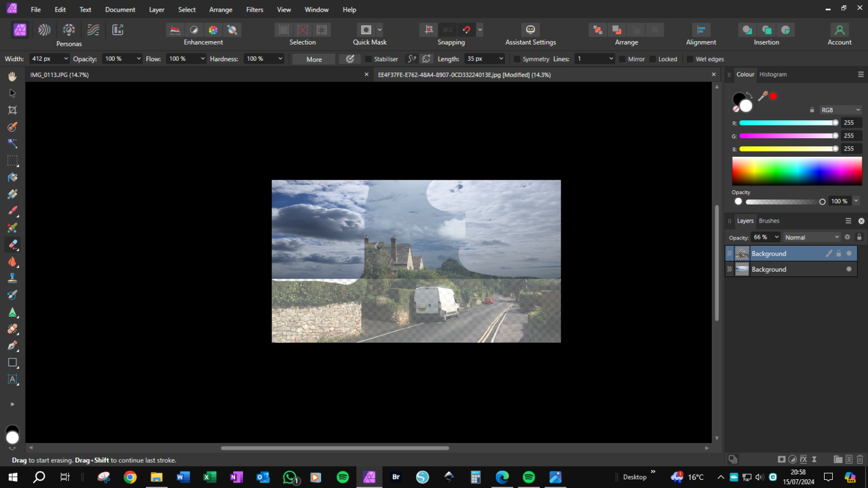Enable the Stabiliser option
Viewport: 868px width, 488px height.
[370, 58]
